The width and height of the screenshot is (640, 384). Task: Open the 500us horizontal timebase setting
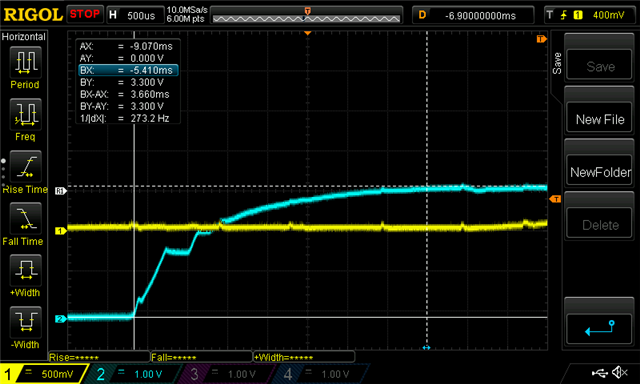[135, 15]
